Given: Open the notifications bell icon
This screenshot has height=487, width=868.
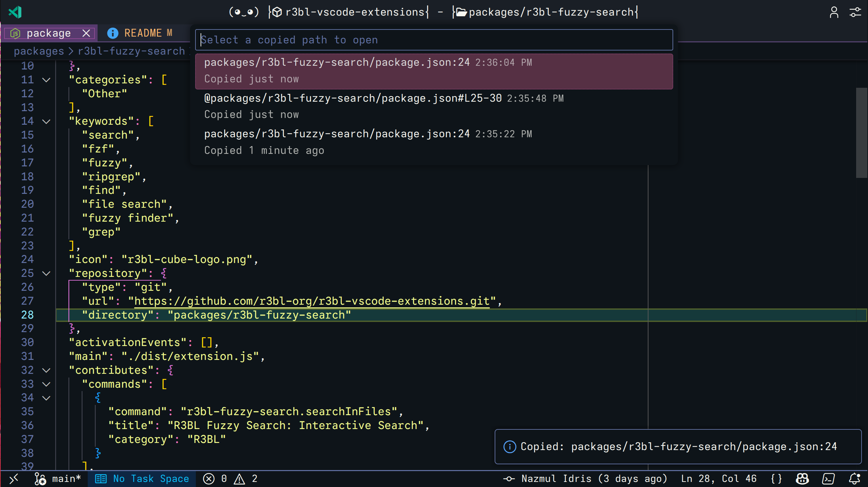Looking at the screenshot, I should tap(854, 479).
